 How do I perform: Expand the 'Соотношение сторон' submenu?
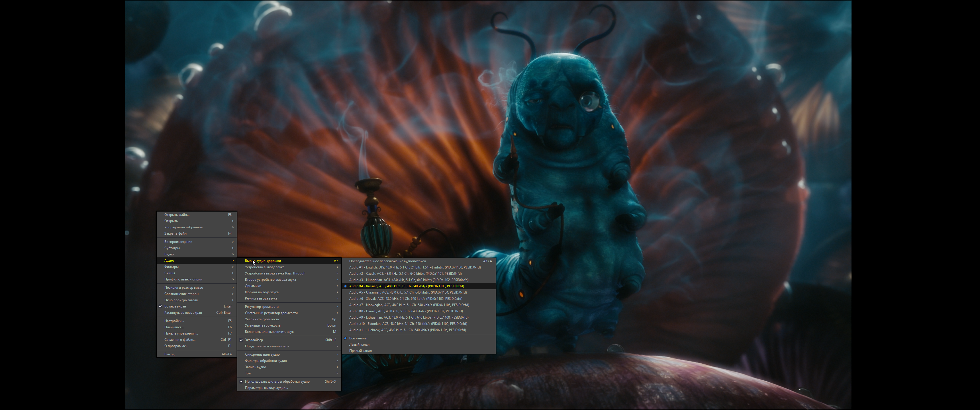click(x=197, y=294)
